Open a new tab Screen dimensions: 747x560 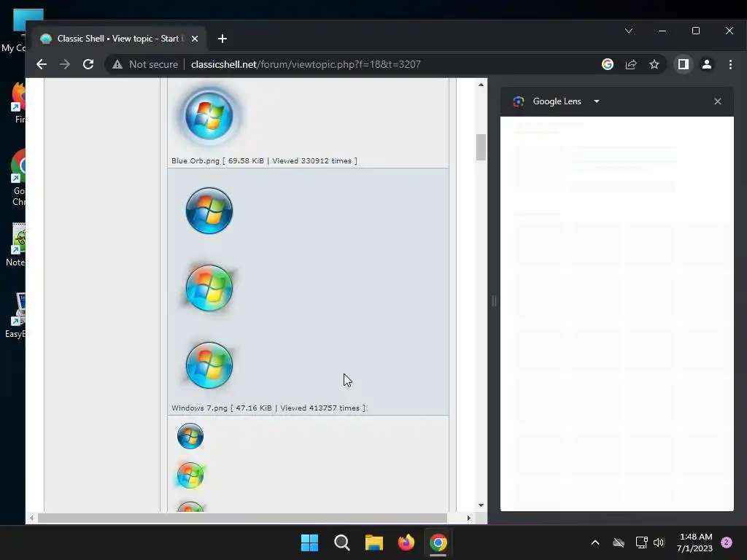[222, 39]
